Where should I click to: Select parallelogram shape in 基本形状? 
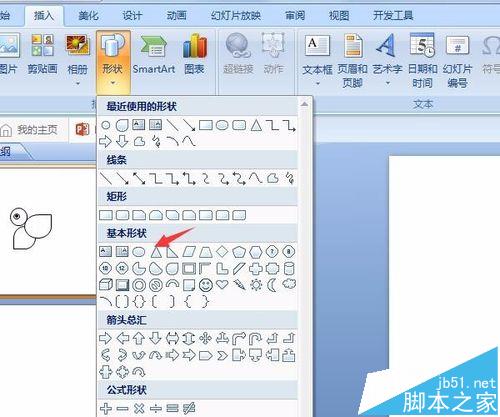pos(189,252)
